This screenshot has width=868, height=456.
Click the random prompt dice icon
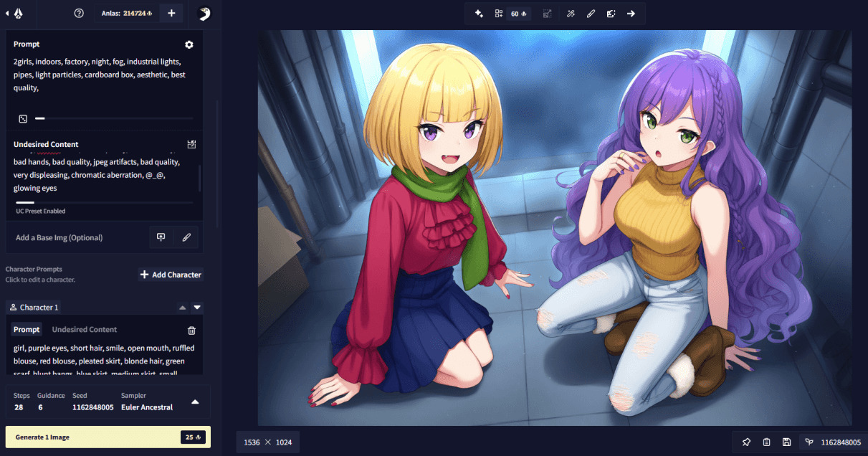coord(23,118)
